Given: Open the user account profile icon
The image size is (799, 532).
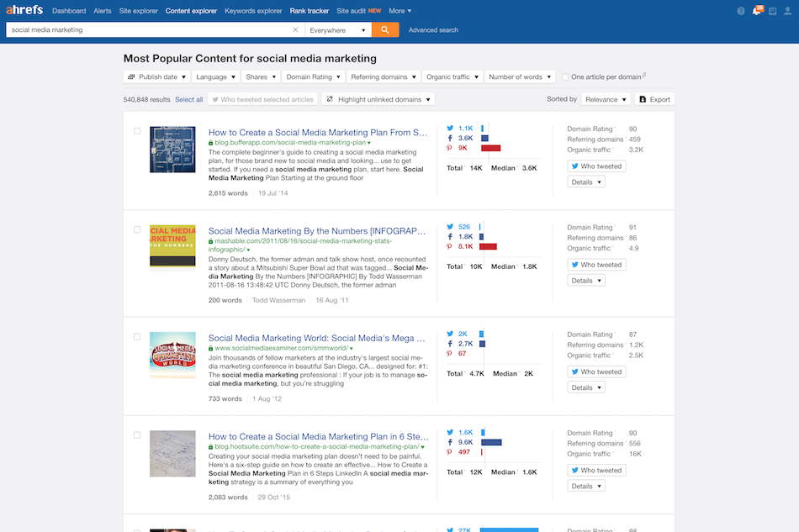Looking at the screenshot, I should tap(786, 11).
